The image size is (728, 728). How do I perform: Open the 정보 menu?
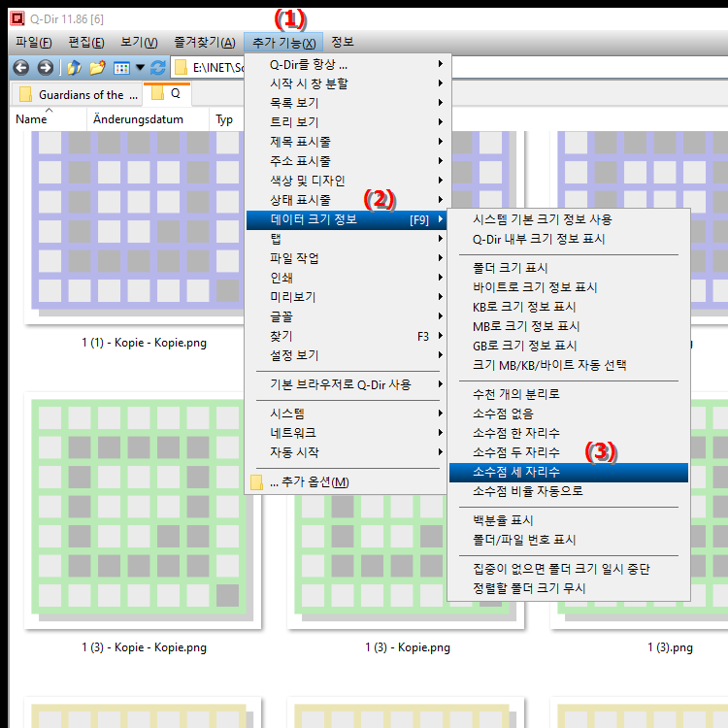(x=343, y=43)
